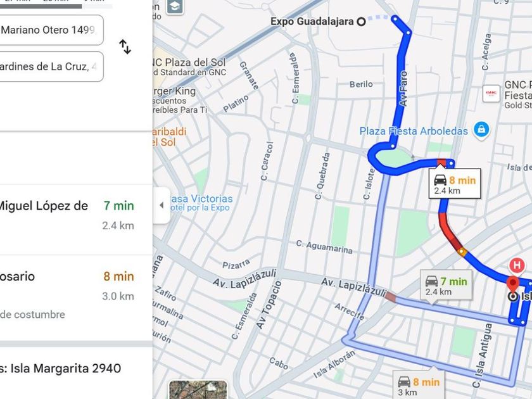The width and height of the screenshot is (532, 399).
Task: Select the red hospital H marker
Action: pyautogui.click(x=517, y=265)
